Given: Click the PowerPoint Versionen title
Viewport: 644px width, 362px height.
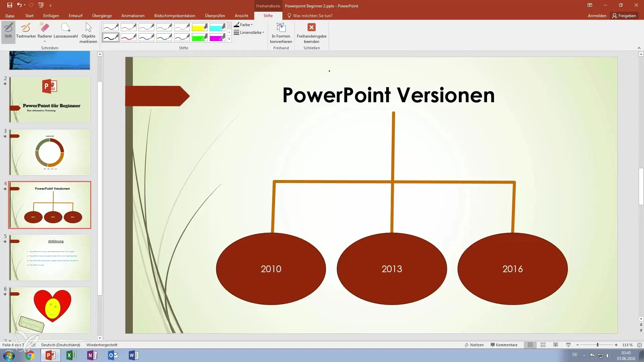Looking at the screenshot, I should click(389, 95).
